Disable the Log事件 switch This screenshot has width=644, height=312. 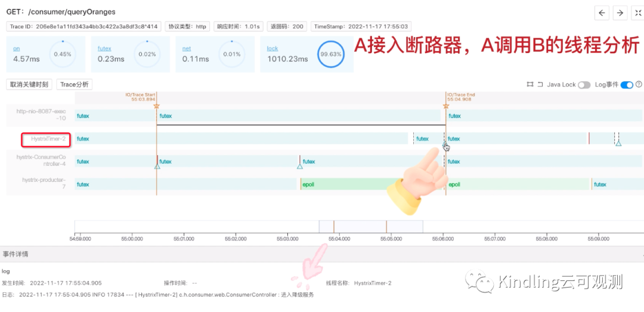click(x=627, y=85)
